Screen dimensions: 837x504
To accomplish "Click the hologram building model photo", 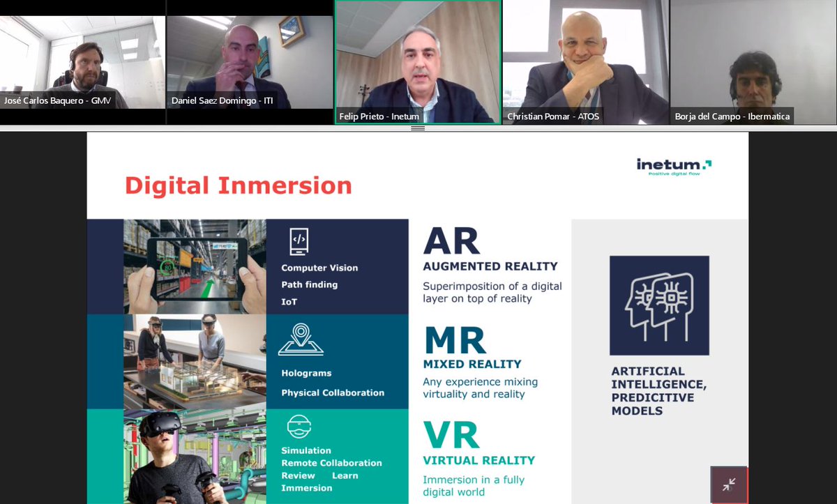I will 195,361.
